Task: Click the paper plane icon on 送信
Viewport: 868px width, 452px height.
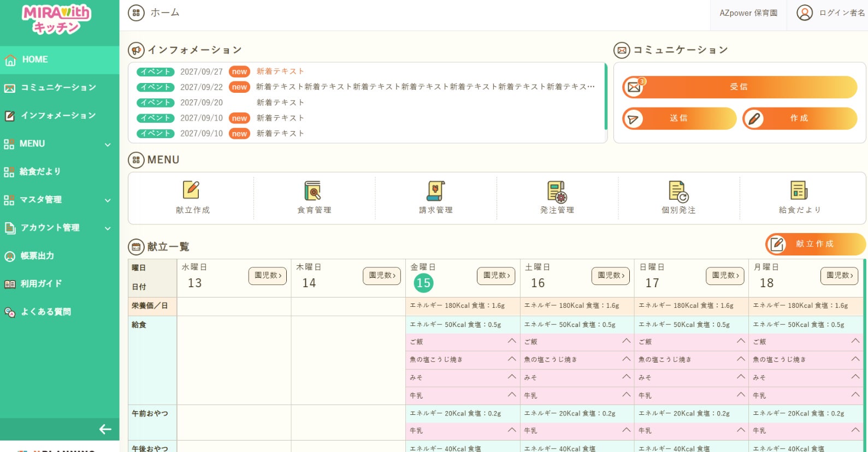Action: click(x=633, y=118)
